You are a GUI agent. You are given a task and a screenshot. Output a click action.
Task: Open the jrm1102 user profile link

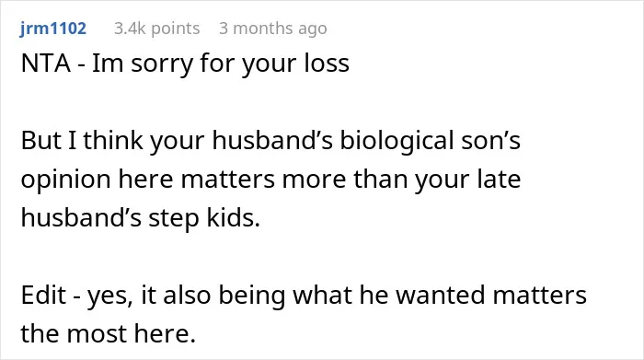pyautogui.click(x=53, y=29)
